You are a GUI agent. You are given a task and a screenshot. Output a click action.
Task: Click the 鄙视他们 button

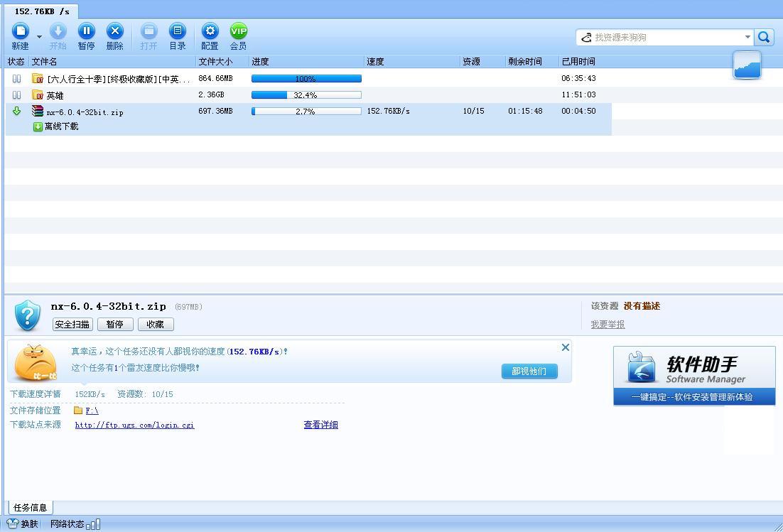(x=529, y=371)
